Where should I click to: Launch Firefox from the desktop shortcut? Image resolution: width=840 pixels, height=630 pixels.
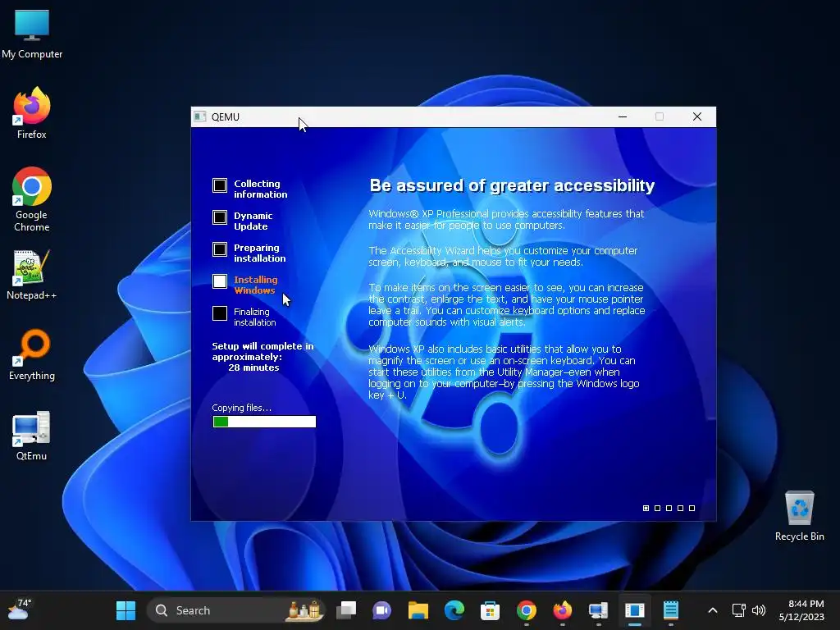(32, 113)
